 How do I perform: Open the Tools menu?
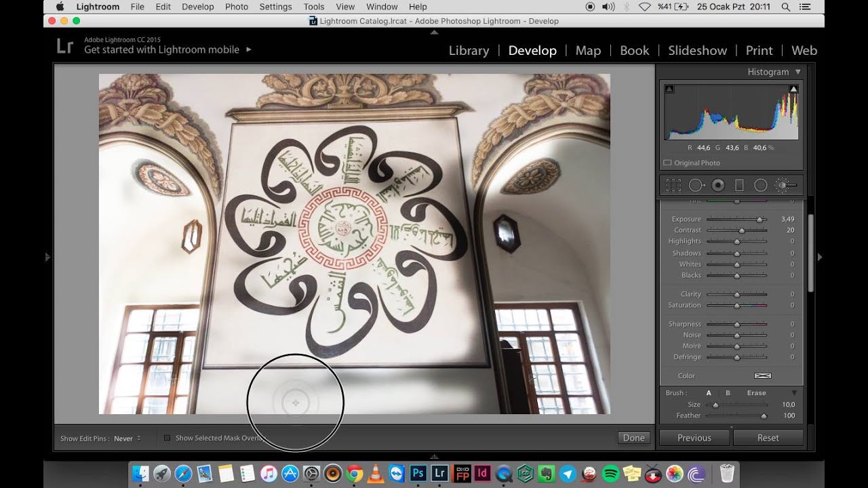coord(314,7)
